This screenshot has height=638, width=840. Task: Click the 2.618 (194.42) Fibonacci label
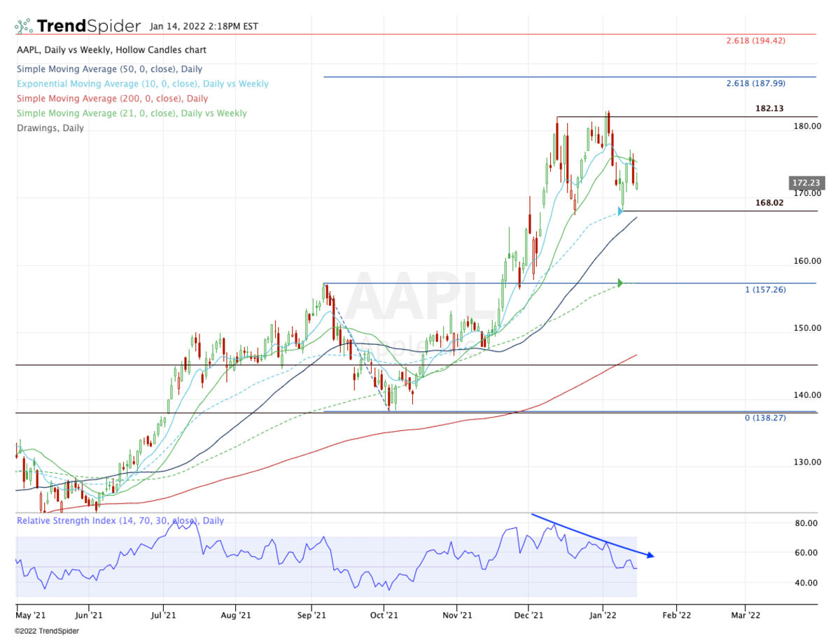[x=756, y=41]
